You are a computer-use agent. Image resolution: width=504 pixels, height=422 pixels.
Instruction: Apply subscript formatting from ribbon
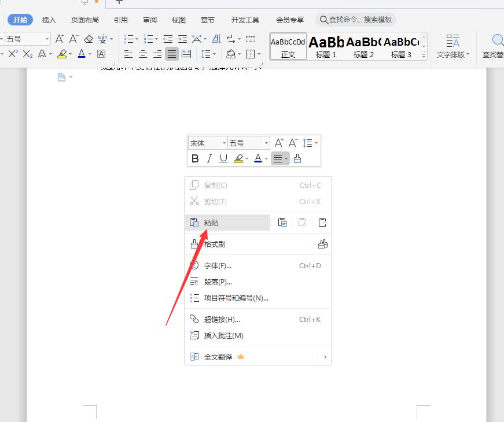tap(28, 54)
